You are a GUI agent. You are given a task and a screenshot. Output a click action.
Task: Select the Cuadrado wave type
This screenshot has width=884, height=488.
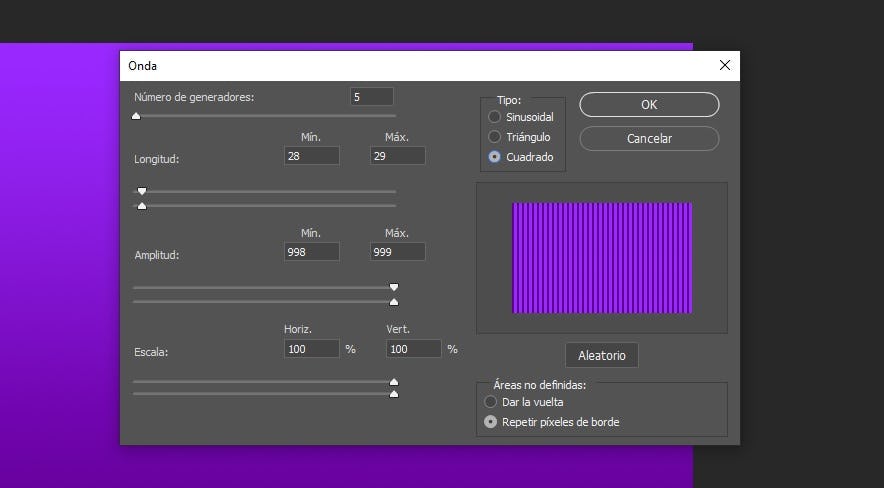pyautogui.click(x=494, y=157)
